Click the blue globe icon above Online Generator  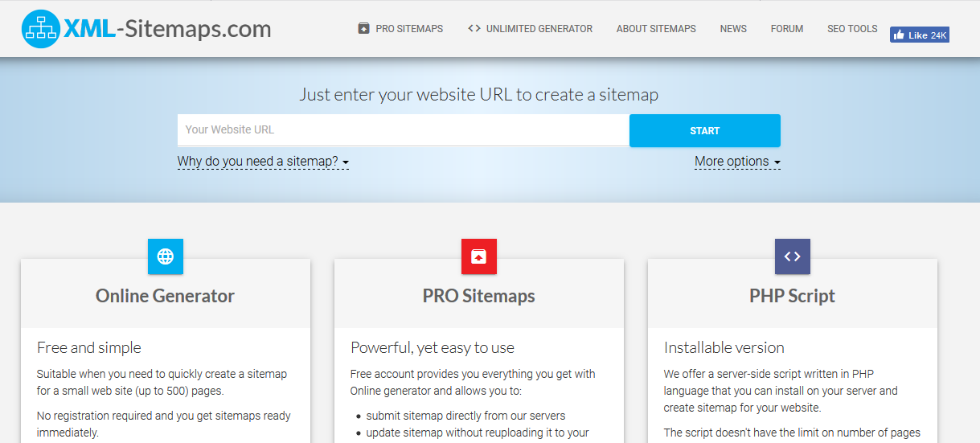tap(166, 256)
